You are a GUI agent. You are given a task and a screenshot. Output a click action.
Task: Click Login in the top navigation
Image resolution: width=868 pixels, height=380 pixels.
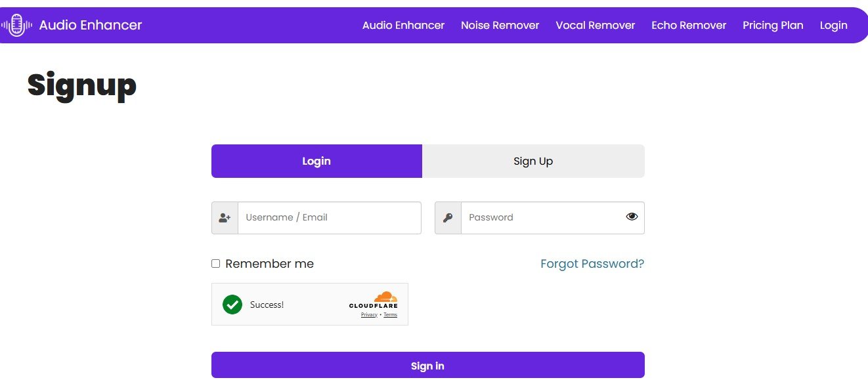(x=833, y=26)
